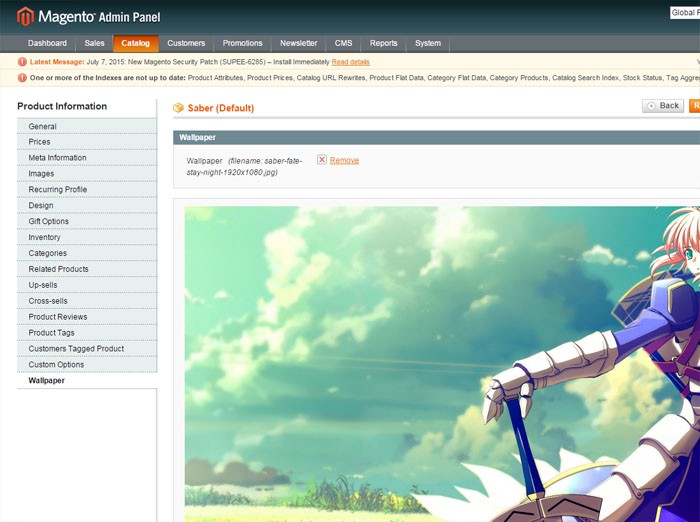
Task: Open the CMS menu
Action: tap(343, 43)
